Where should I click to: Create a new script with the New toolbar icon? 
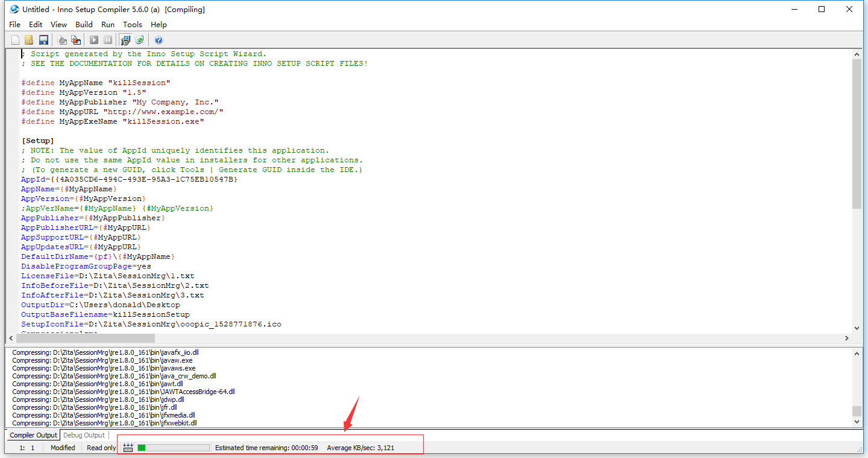tap(16, 40)
